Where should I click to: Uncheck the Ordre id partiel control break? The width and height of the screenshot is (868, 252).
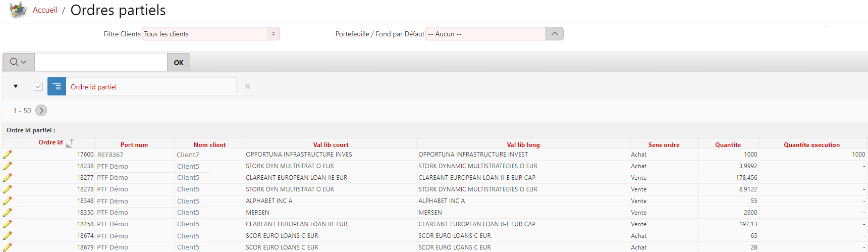coord(38,86)
